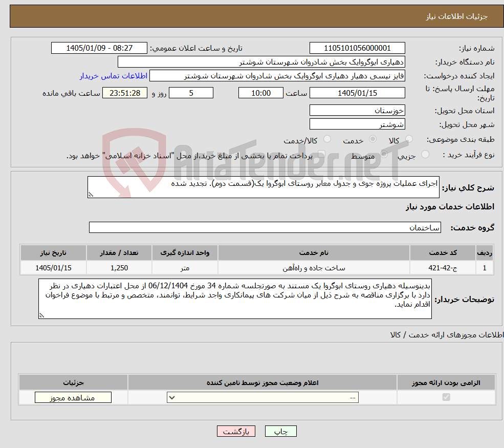Click the اطلاعات خدمات مورد نیاز heading
The height and width of the screenshot is (448, 504).
pos(450,206)
